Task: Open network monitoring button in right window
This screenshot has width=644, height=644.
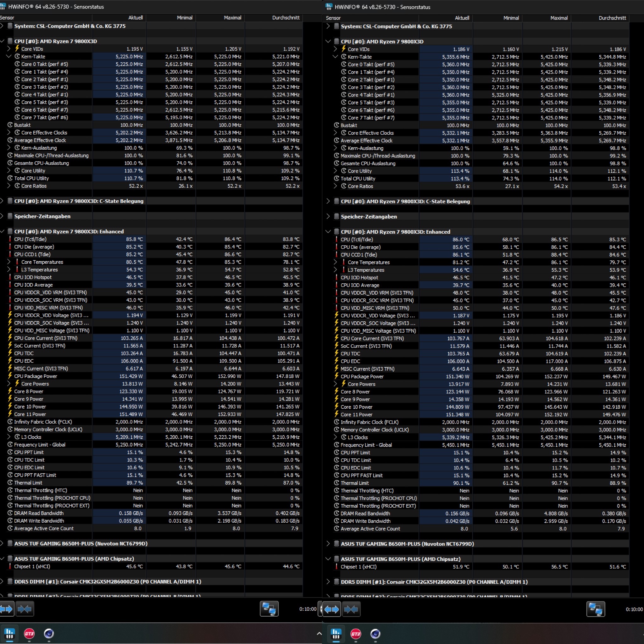Action: coord(595,609)
